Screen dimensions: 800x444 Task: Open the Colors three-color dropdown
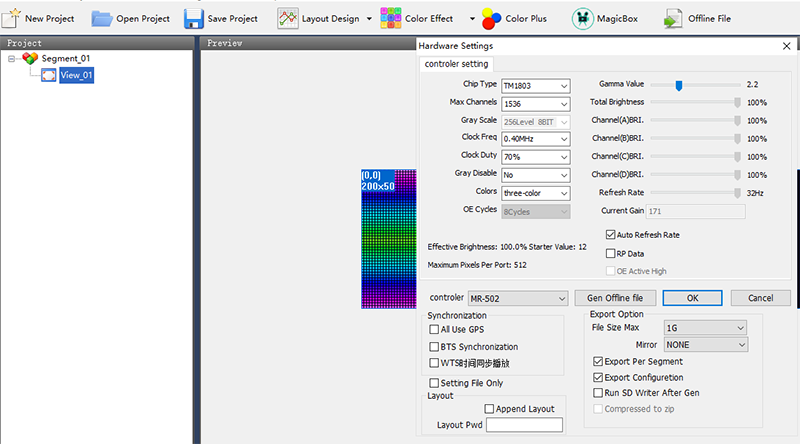(x=536, y=193)
